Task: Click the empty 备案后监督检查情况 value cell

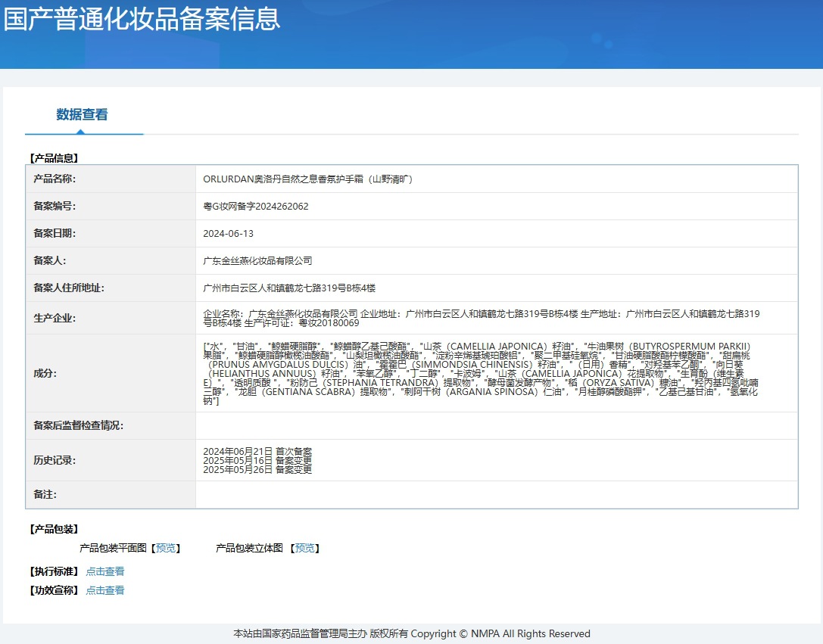Action: pyautogui.click(x=496, y=426)
